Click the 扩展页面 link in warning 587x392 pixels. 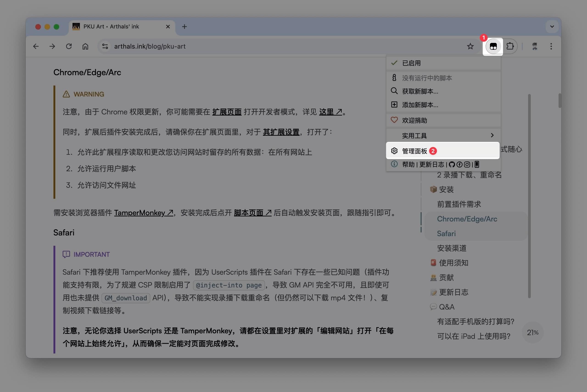(x=227, y=112)
